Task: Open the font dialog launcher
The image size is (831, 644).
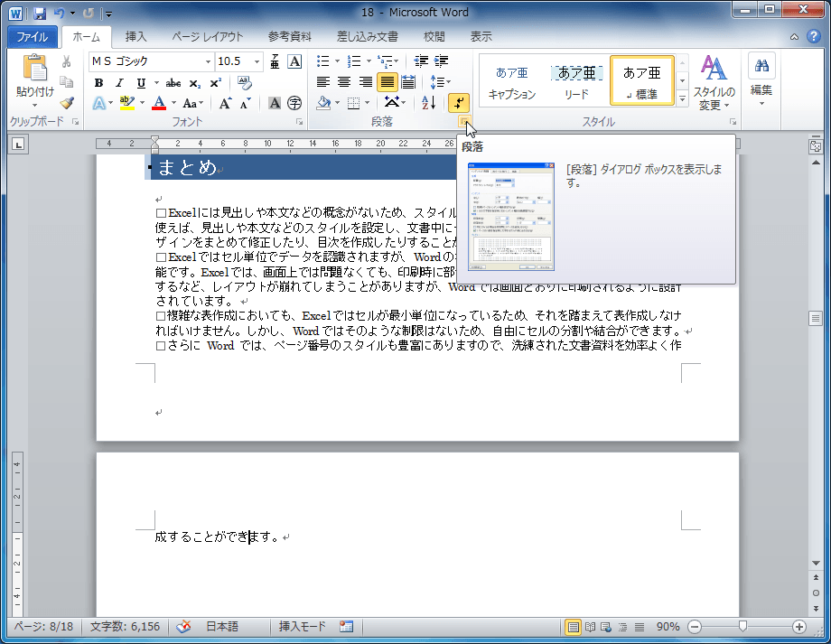Action: (300, 122)
